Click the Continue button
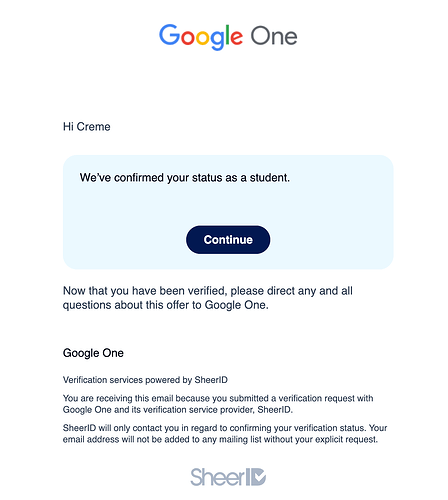 click(x=228, y=240)
